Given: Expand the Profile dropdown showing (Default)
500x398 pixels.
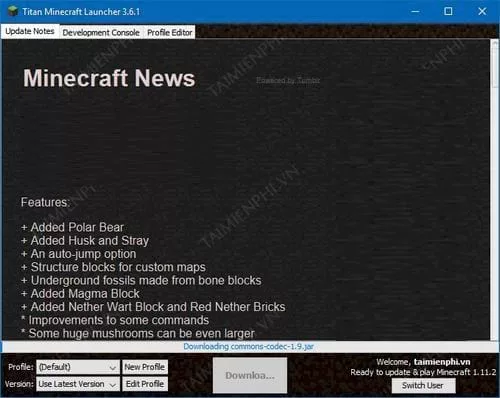Looking at the screenshot, I should pyautogui.click(x=78, y=367).
